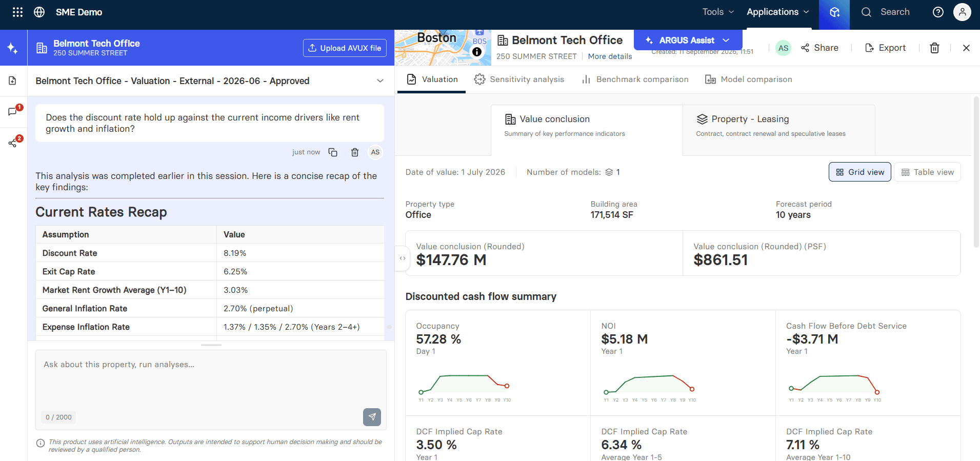This screenshot has width=980, height=461.
Task: Open the apps grid launcher
Action: coord(17,12)
